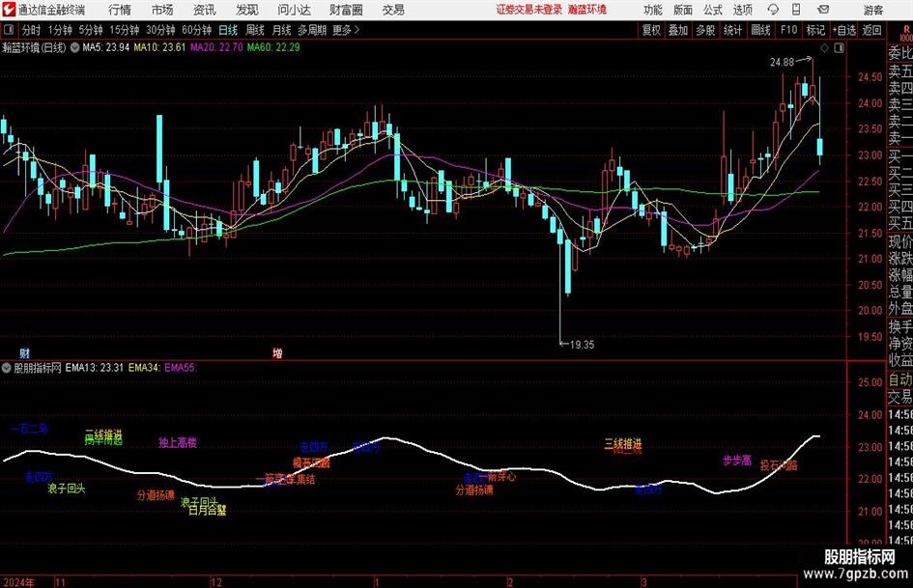Viewport: 913px width, 588px height.
Task: Open the 公式 menu
Action: [713, 10]
